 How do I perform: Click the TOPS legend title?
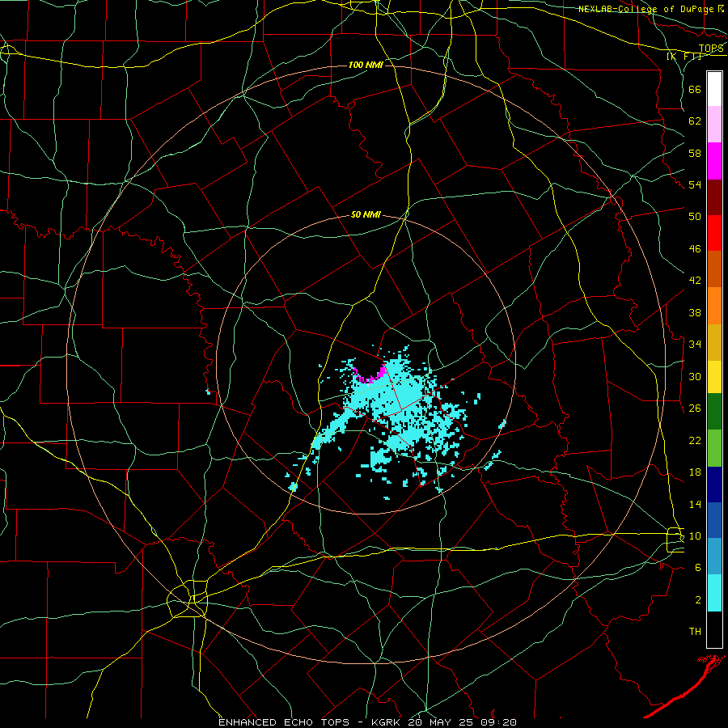[711, 49]
